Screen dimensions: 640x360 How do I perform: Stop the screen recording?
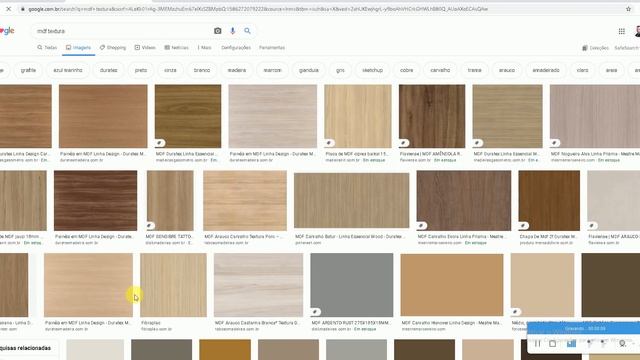click(553, 344)
